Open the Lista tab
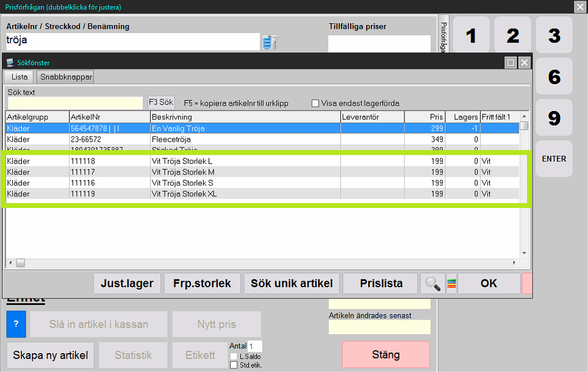588x372 pixels. tap(20, 77)
